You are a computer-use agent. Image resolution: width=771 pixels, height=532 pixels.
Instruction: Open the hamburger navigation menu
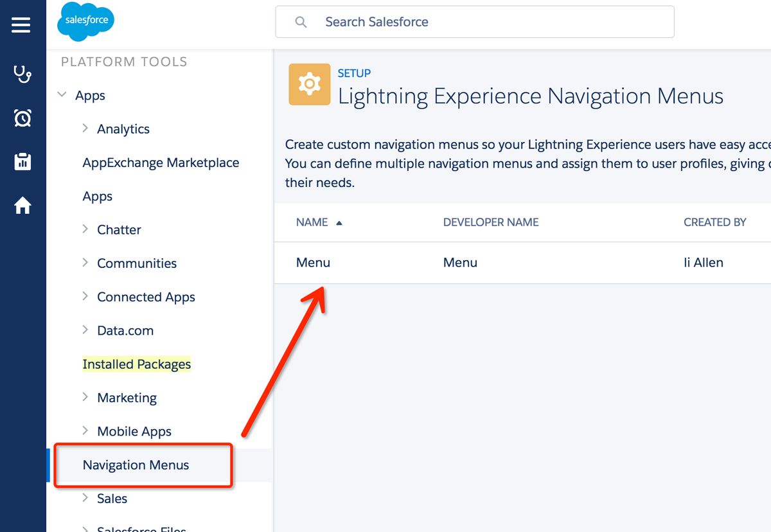point(21,26)
